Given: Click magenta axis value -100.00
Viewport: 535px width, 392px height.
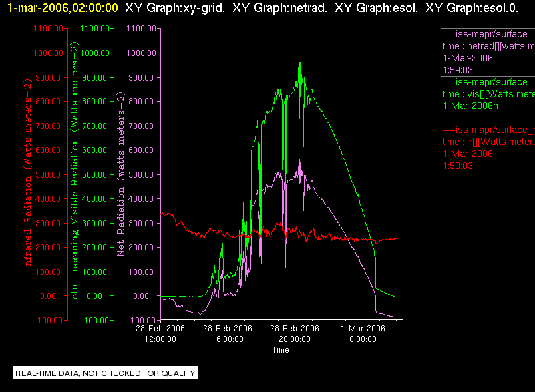Looking at the screenshot, I should tap(141, 321).
